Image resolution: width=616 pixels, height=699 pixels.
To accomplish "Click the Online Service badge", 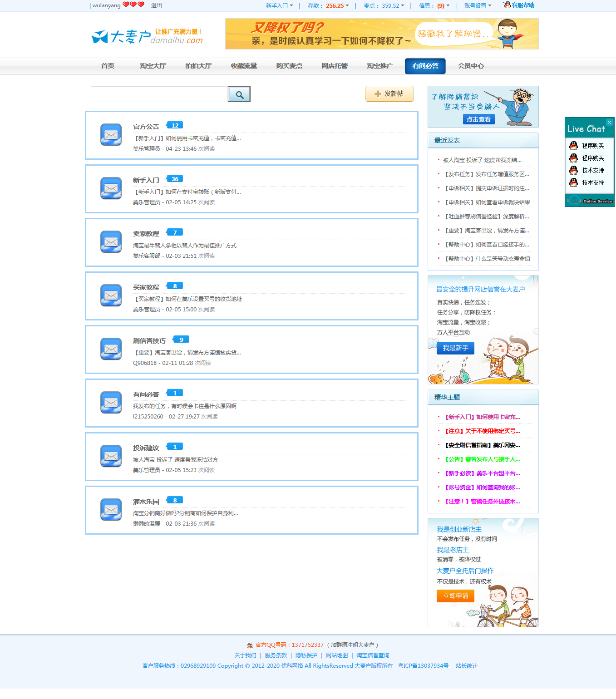I will click(x=590, y=201).
